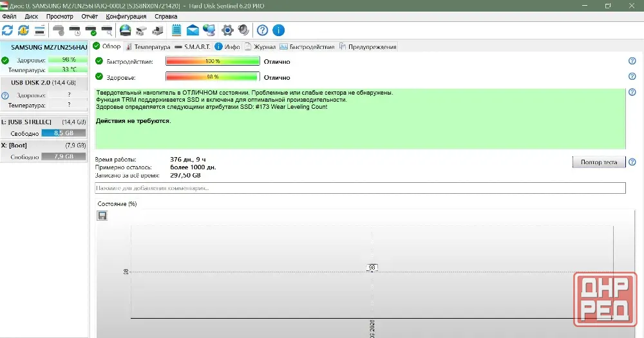Click the 7,9 GB free space bar
The image size is (644, 338).
click(64, 156)
